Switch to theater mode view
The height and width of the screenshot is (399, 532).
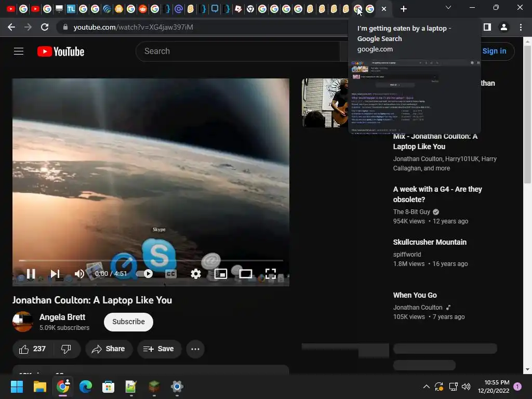point(245,273)
